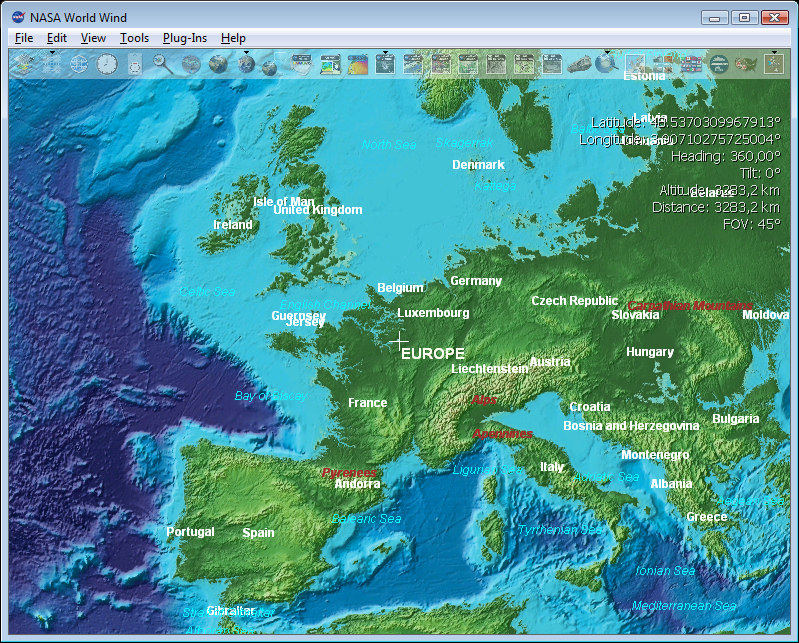Open the Scandinavia map thumbnail icon

point(635,64)
